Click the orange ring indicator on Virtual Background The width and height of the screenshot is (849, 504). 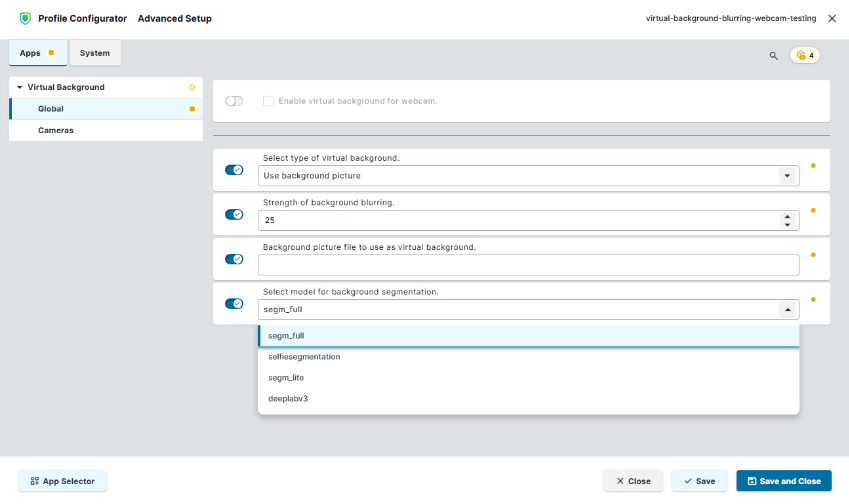[x=192, y=88]
